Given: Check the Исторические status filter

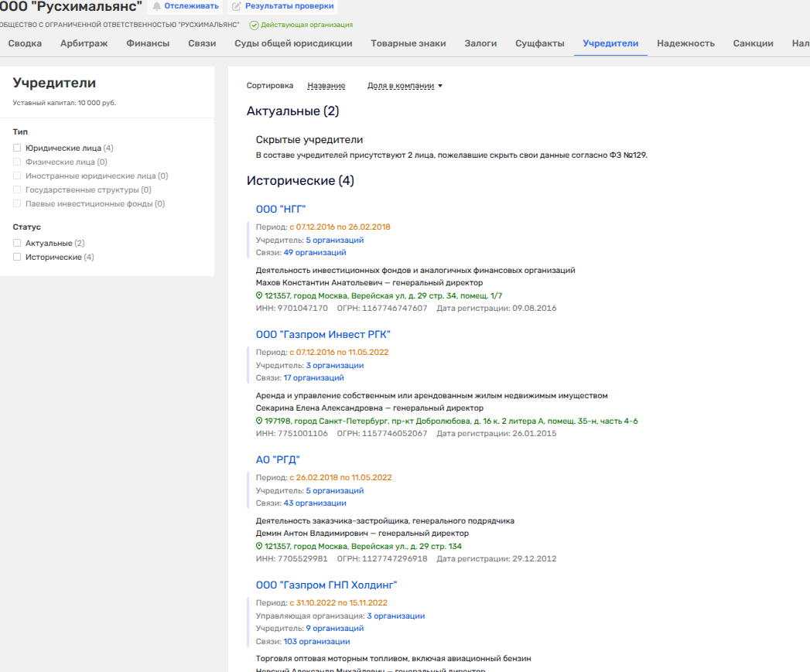Looking at the screenshot, I should (17, 257).
